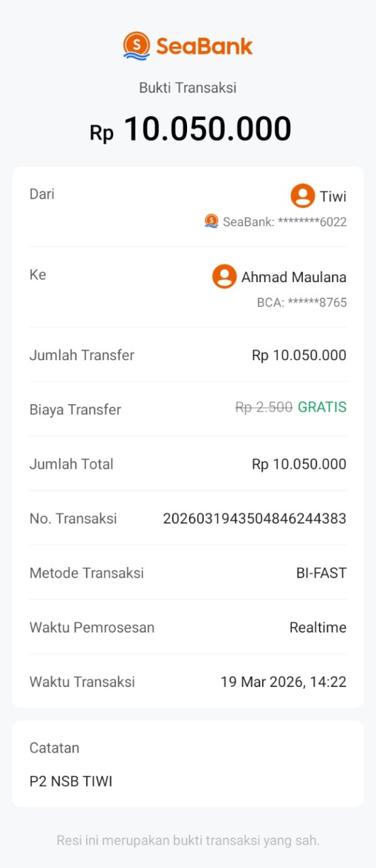Click the header amount Rp 10.050.000
Viewport: 376px width, 868px height.
click(190, 129)
